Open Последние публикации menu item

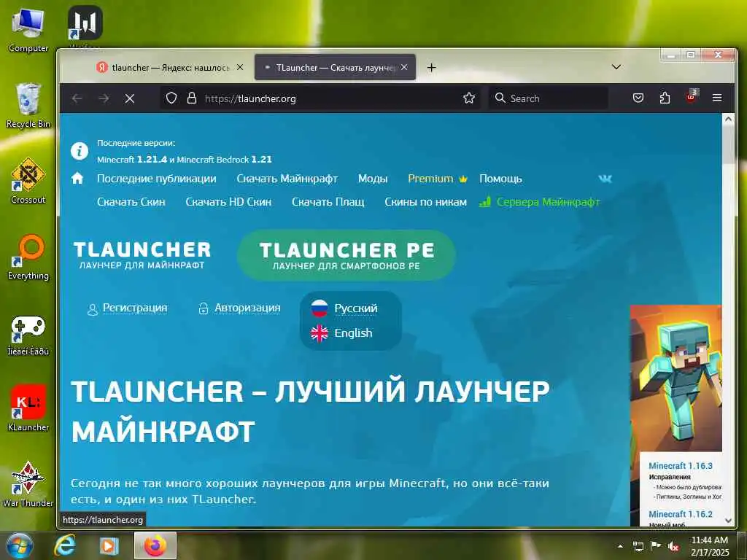[x=157, y=179]
